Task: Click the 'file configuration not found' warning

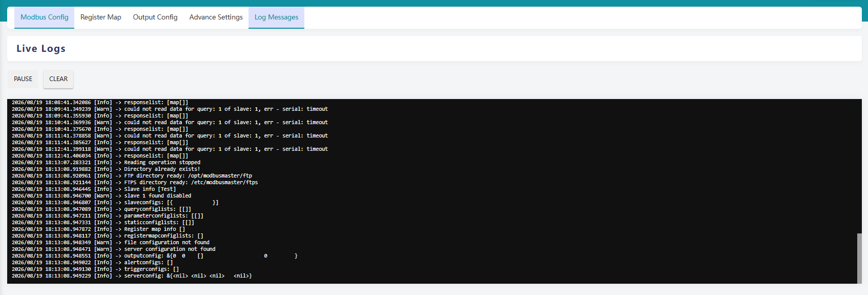Action: [111, 243]
